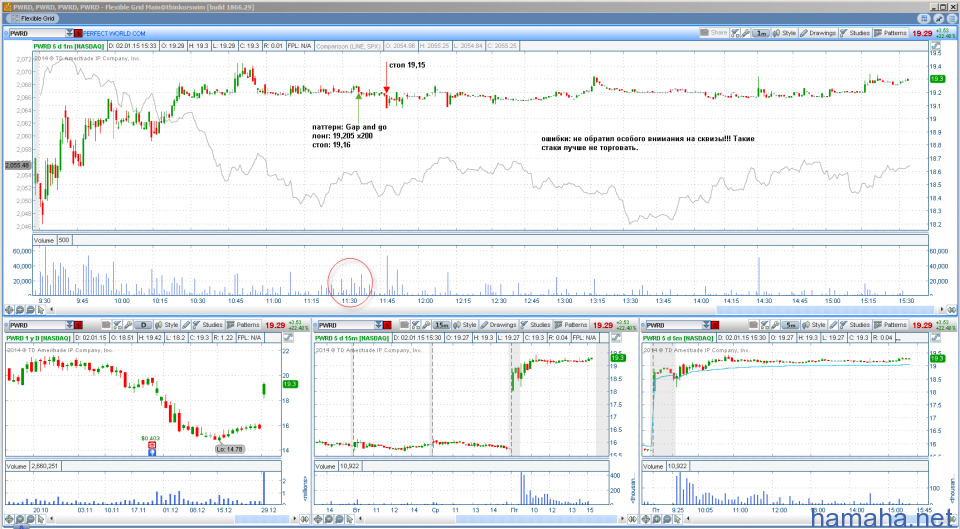This screenshot has width=960, height=529.
Task: Click PERFECT WORLD COM company link
Action: [x=114, y=34]
